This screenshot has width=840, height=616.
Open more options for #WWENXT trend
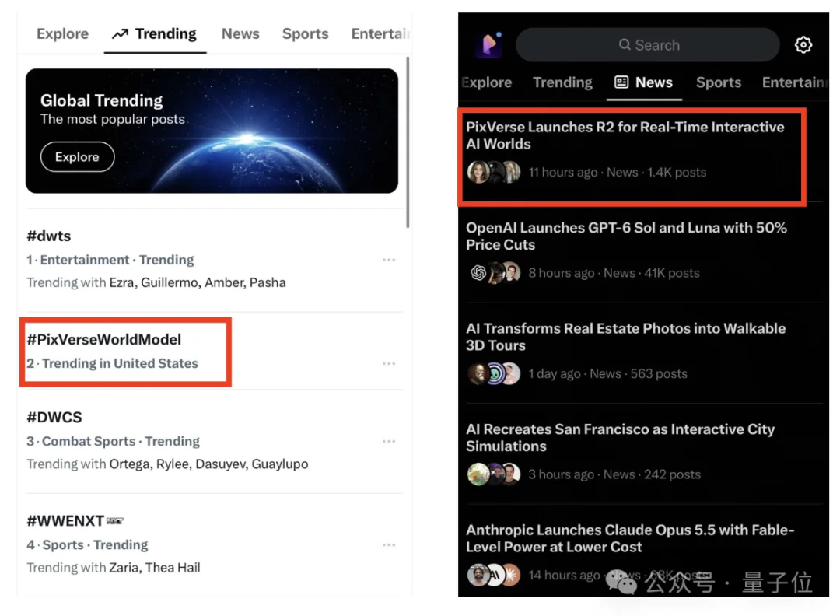click(x=389, y=544)
